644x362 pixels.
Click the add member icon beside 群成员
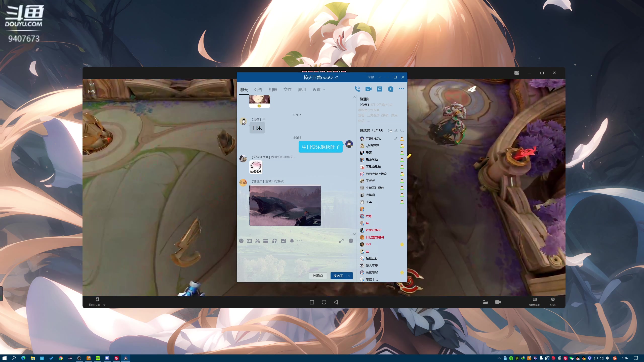pos(396,130)
